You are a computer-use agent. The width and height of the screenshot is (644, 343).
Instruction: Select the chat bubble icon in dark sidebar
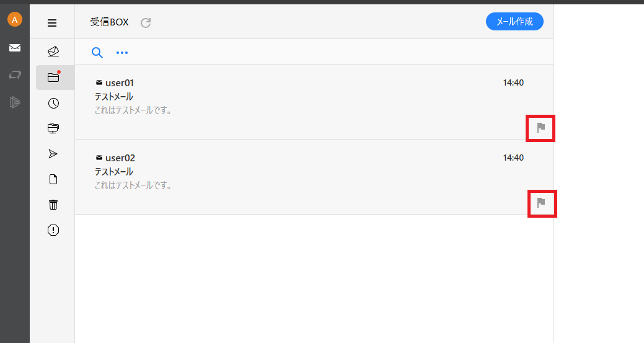click(x=15, y=75)
